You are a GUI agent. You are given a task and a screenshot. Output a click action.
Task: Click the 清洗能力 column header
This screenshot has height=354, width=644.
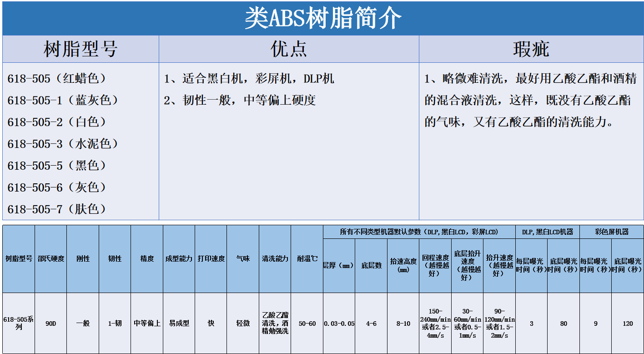(275, 258)
